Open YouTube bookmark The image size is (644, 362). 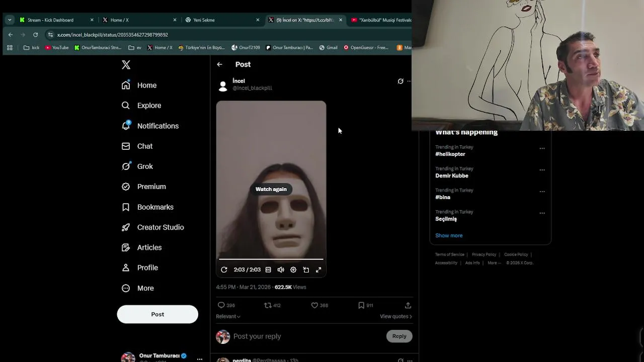click(57, 48)
